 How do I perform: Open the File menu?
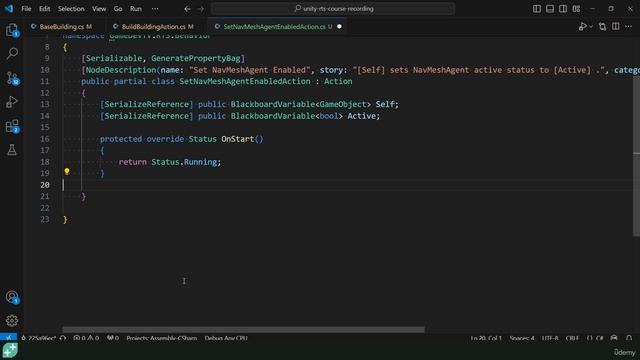(26, 9)
